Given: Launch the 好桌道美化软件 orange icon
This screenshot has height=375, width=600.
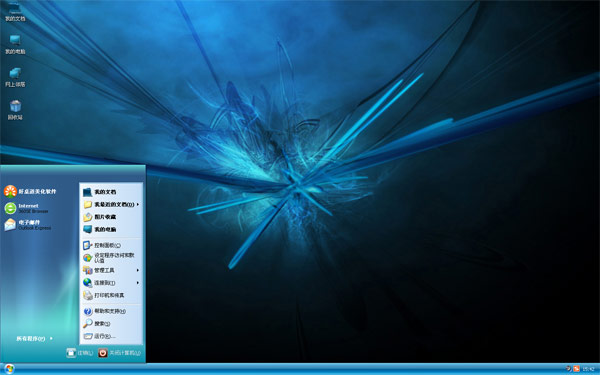Looking at the screenshot, I should pos(30,191).
